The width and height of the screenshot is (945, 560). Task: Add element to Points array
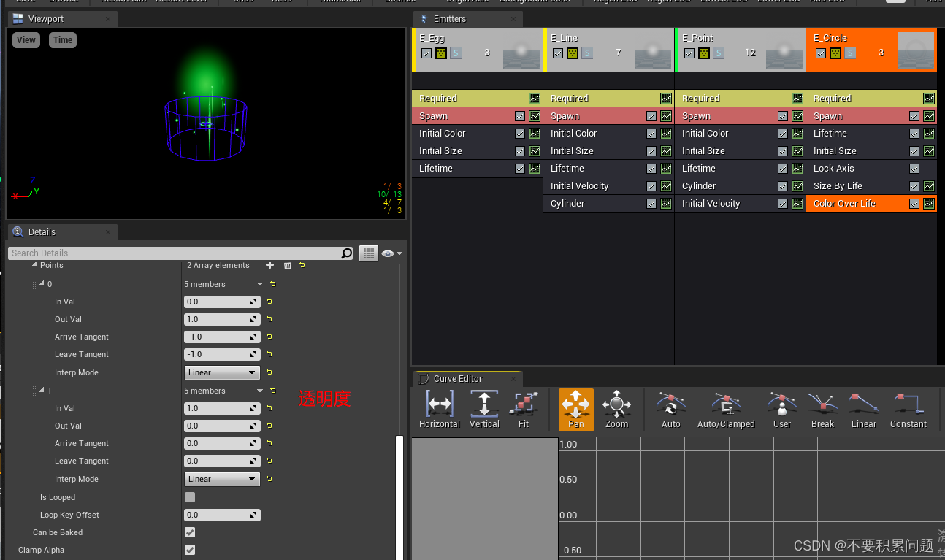click(270, 265)
